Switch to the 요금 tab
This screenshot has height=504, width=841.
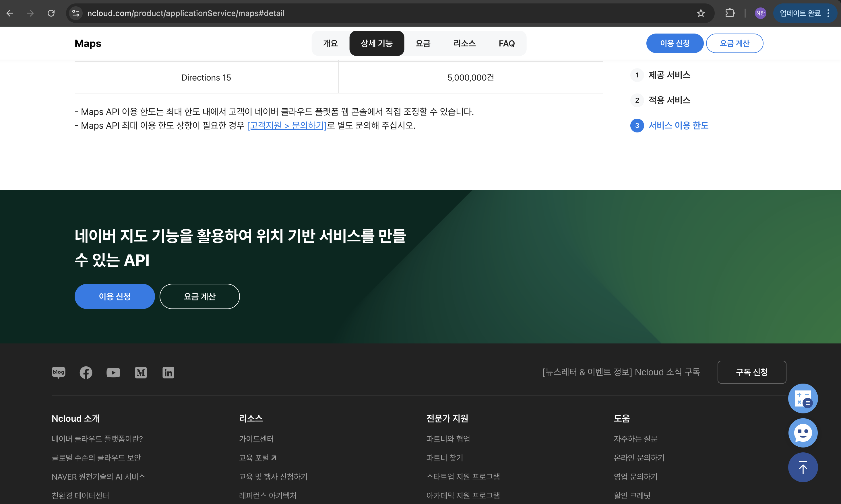423,44
